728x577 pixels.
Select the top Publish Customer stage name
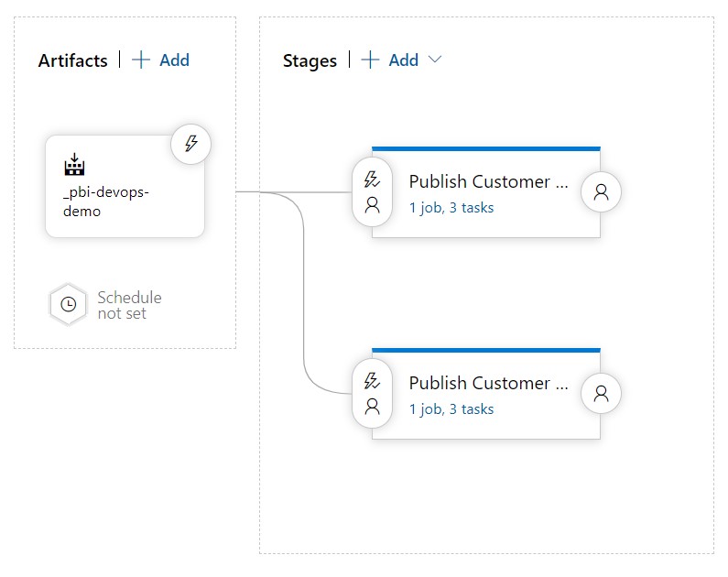(x=480, y=181)
